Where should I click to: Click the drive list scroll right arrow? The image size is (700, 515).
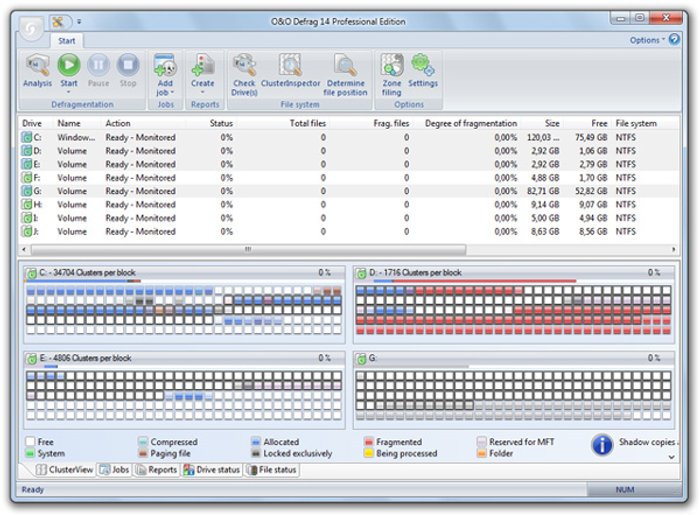coord(673,249)
